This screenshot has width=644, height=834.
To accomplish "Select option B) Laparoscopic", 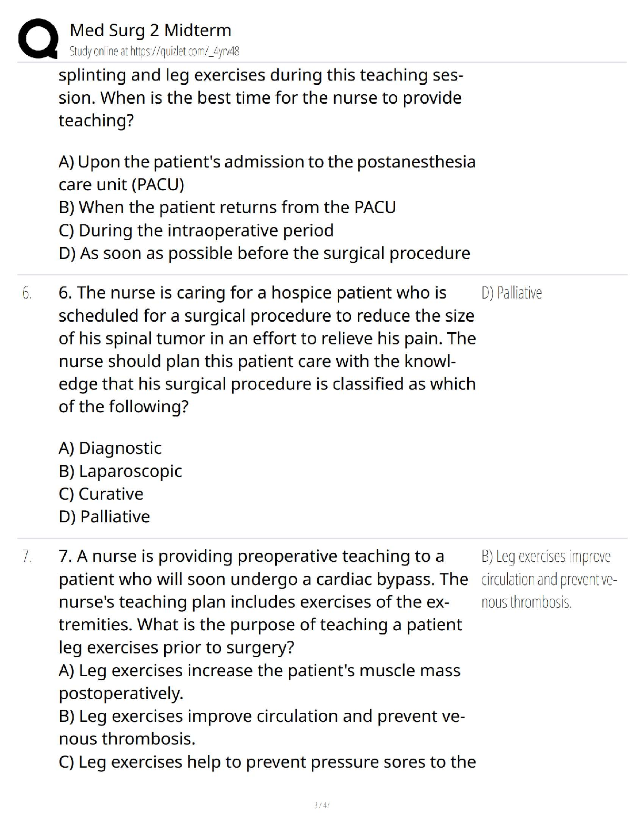I will tap(120, 471).
